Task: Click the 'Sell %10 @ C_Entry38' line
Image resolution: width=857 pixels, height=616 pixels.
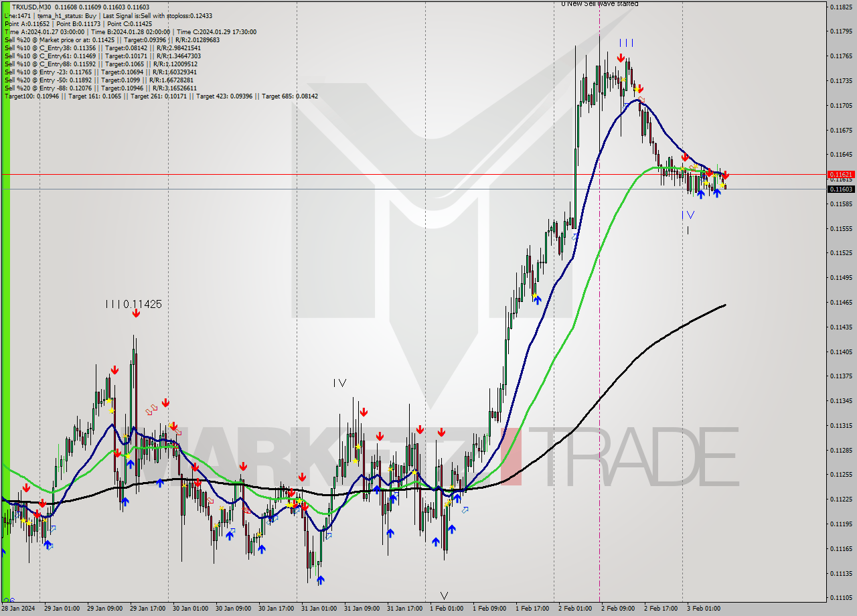Action: pos(102,48)
